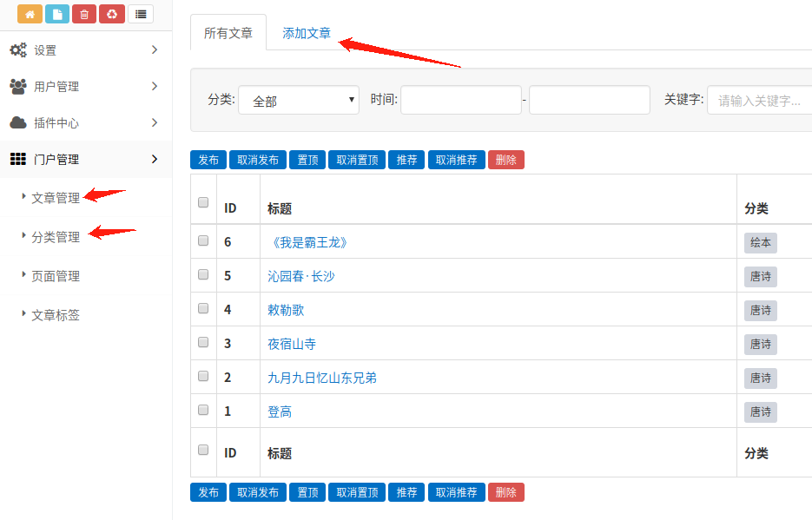
Task: Check the box for 夜宿山寺
Action: (203, 342)
